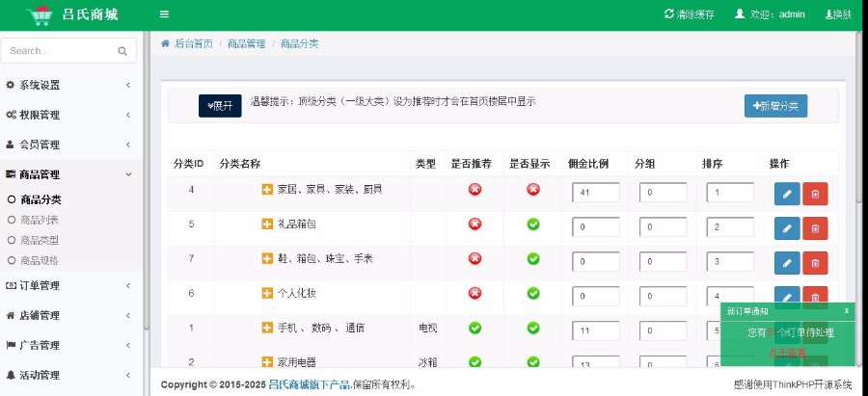Expand subcategories of 手机、数码、通信
The width and height of the screenshot is (868, 396).
267,328
